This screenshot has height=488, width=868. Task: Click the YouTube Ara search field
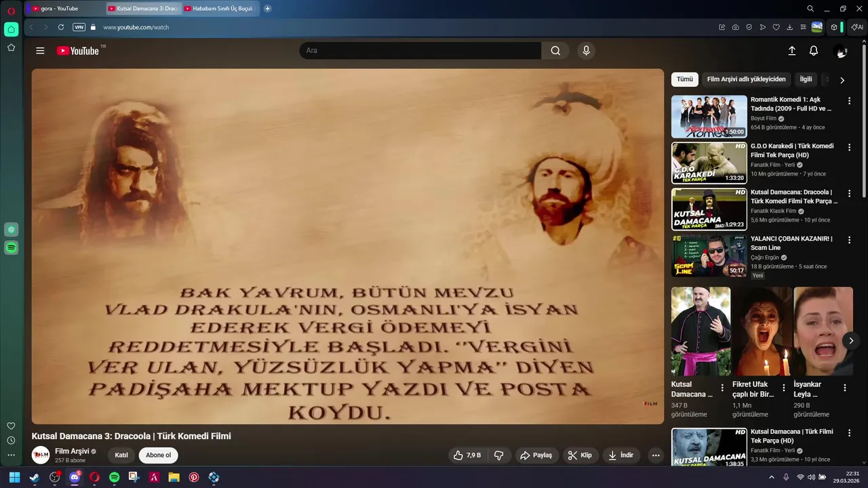pos(420,51)
